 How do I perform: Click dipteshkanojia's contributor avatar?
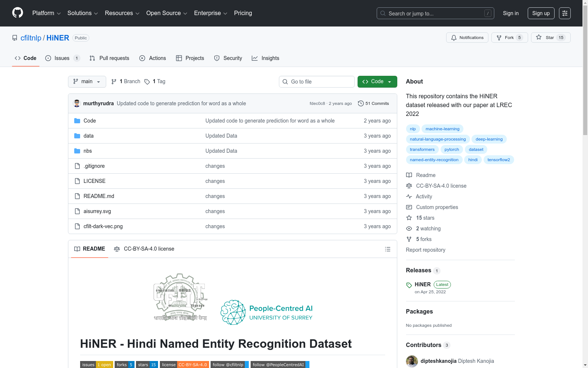412,361
